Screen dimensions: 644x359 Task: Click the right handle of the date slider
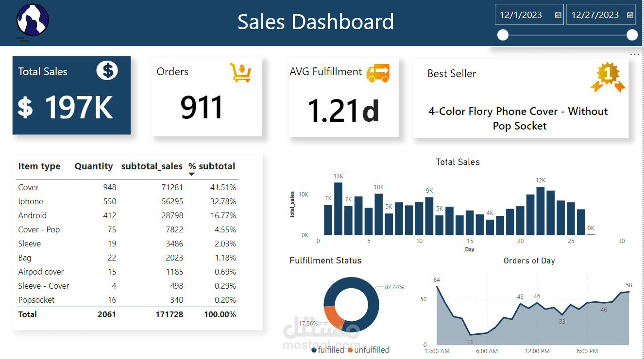click(x=632, y=35)
